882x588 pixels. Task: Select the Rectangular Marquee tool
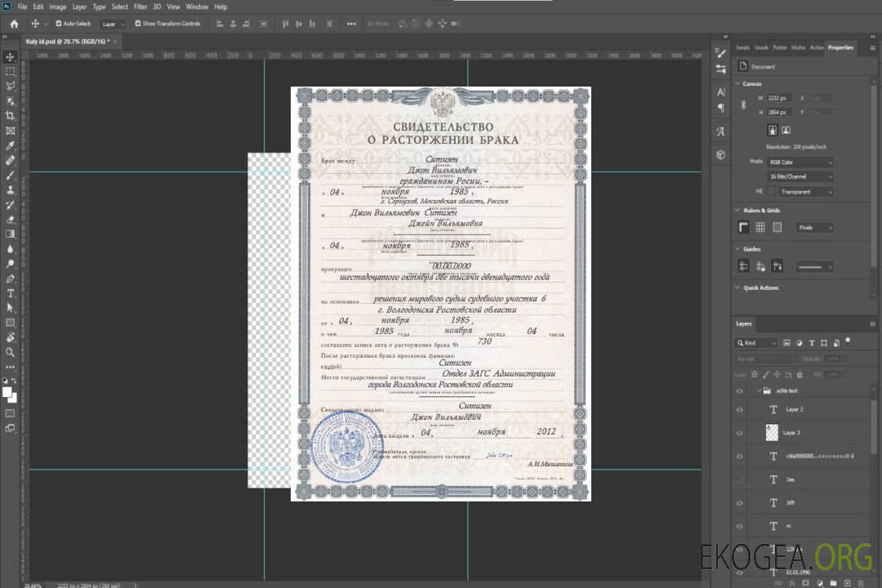pos(10,72)
